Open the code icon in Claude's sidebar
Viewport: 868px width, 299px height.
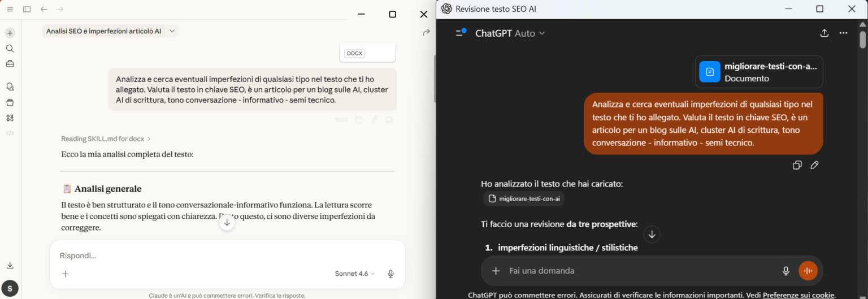coord(10,133)
